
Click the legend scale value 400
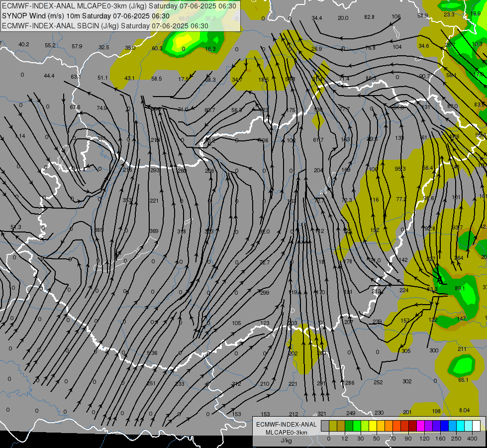[x=472, y=439]
